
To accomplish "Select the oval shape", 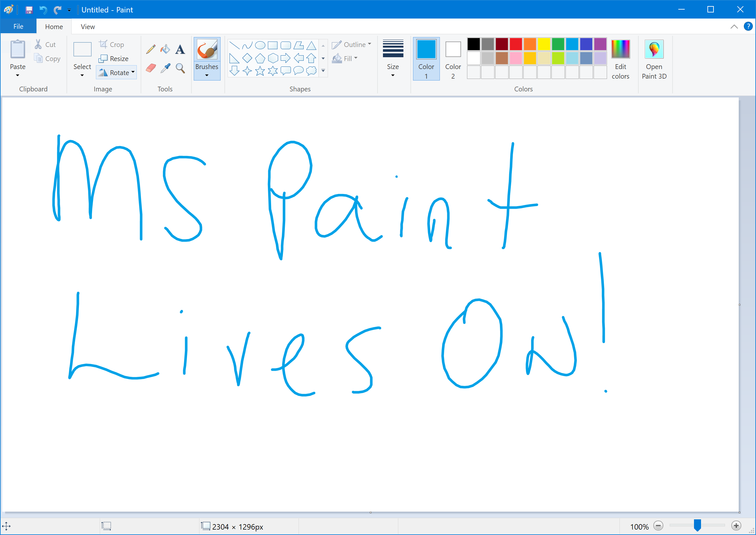I will point(260,45).
